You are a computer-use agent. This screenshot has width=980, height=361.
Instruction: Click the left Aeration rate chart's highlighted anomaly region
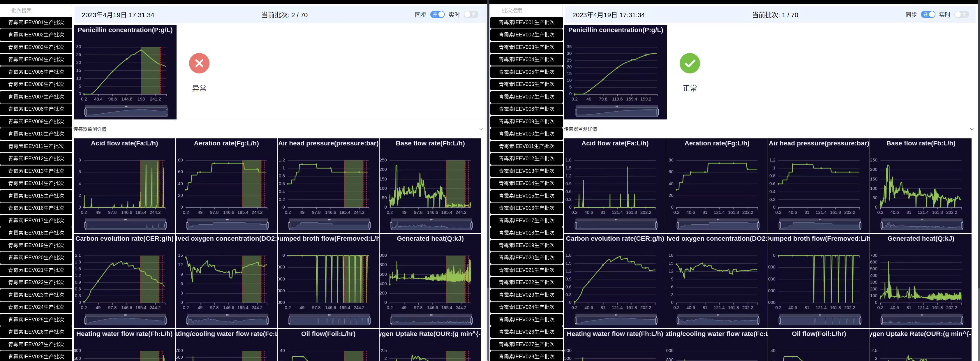pyautogui.click(x=251, y=184)
